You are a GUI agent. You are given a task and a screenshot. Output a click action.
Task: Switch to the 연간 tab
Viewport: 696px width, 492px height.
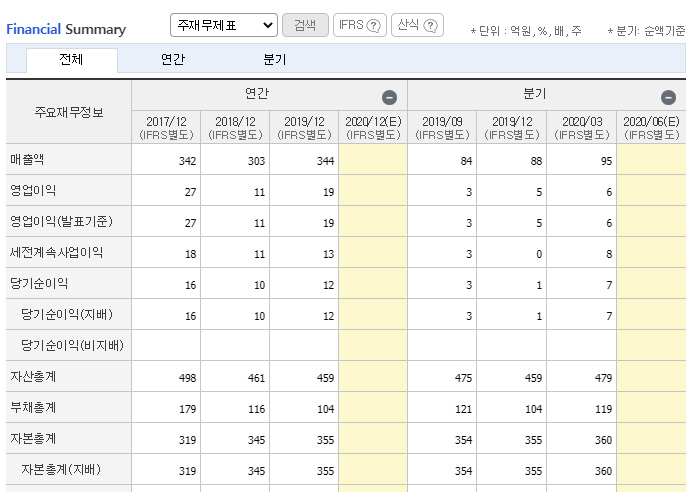coord(173,60)
